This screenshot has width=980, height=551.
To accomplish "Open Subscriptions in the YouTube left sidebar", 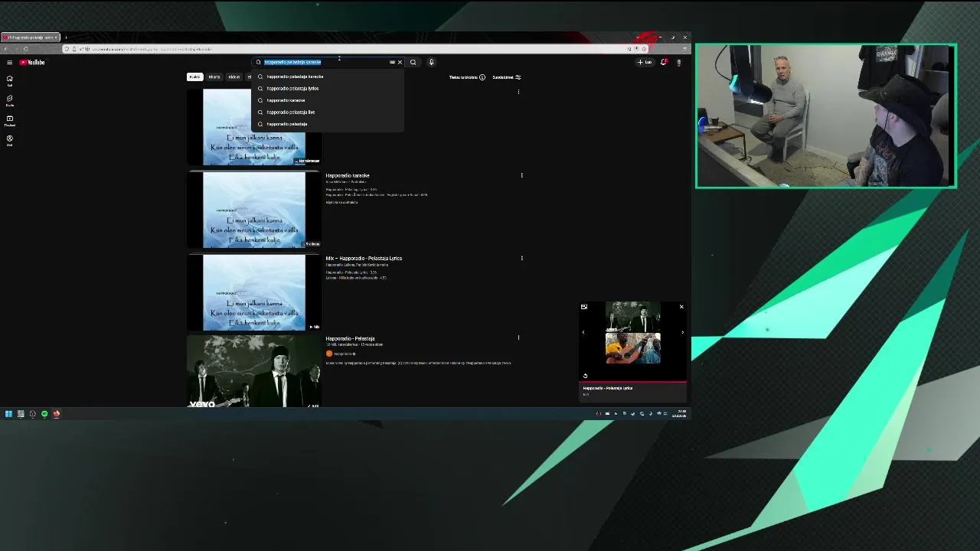I will (x=9, y=120).
